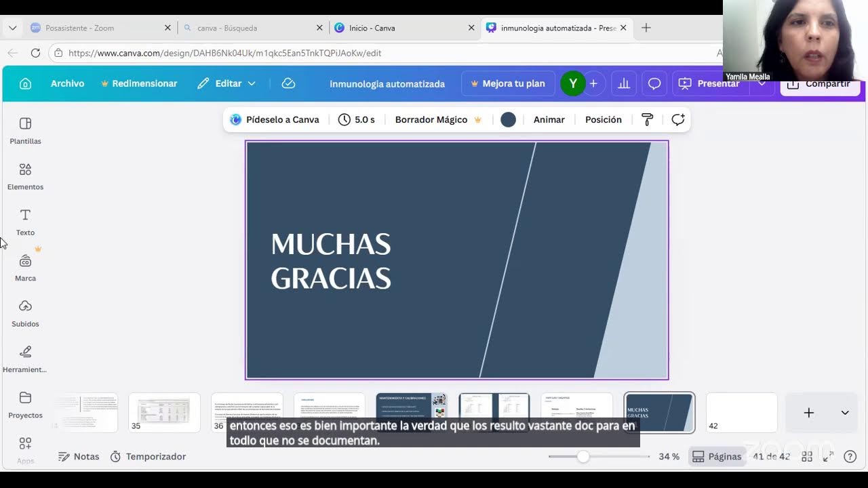Open Redimensionar option
Viewport: 868px width, 488px height.
pyautogui.click(x=139, y=83)
